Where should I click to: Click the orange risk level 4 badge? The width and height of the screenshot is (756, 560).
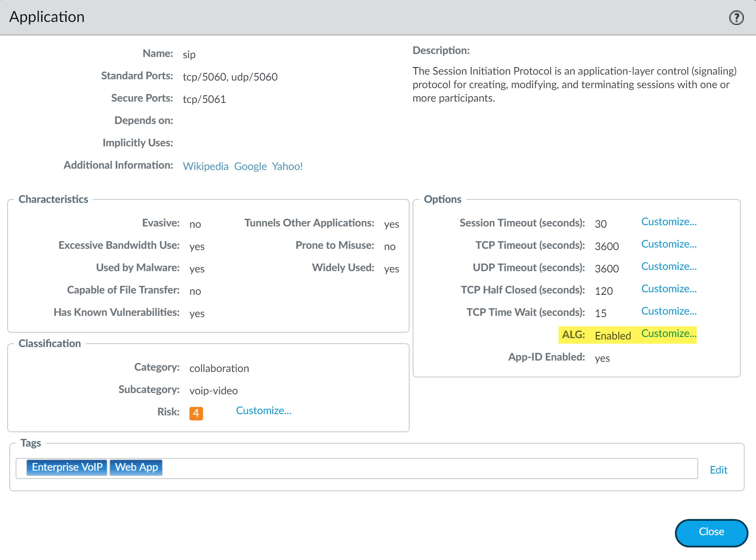[x=196, y=413]
